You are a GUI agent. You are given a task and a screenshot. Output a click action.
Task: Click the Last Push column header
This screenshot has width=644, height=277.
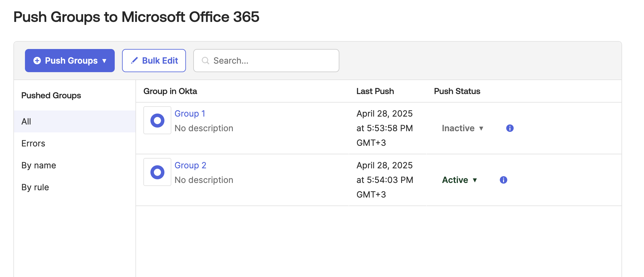[x=375, y=91]
